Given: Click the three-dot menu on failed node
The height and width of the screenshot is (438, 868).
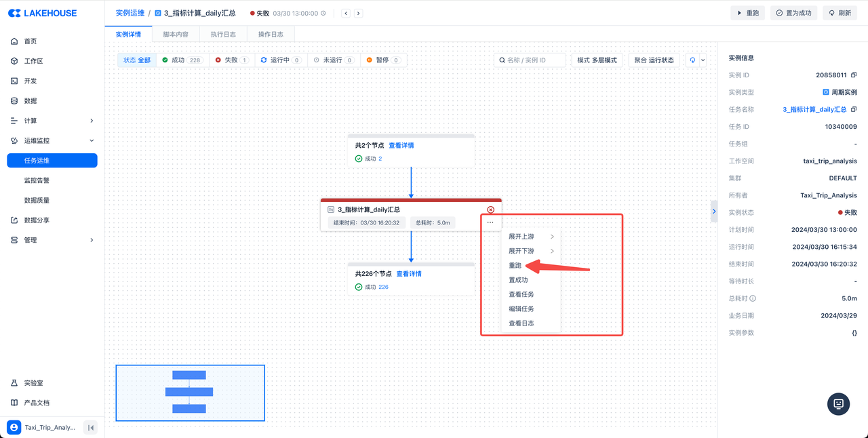Looking at the screenshot, I should [490, 222].
